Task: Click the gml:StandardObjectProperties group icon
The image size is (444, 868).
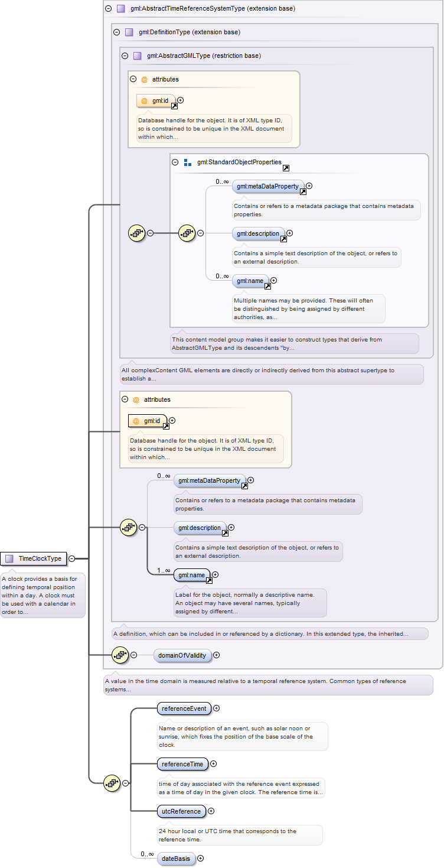Action: tap(187, 162)
